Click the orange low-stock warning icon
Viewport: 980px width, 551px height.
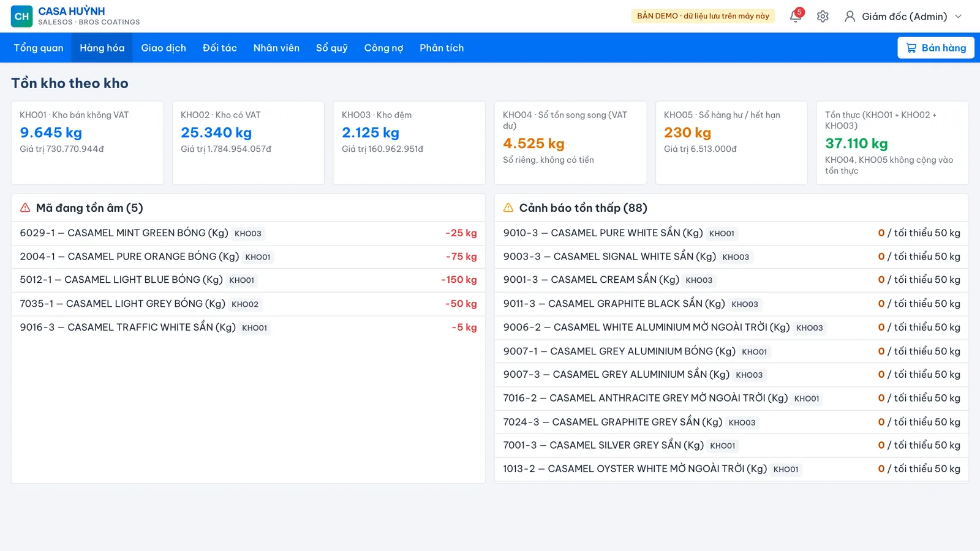click(508, 208)
